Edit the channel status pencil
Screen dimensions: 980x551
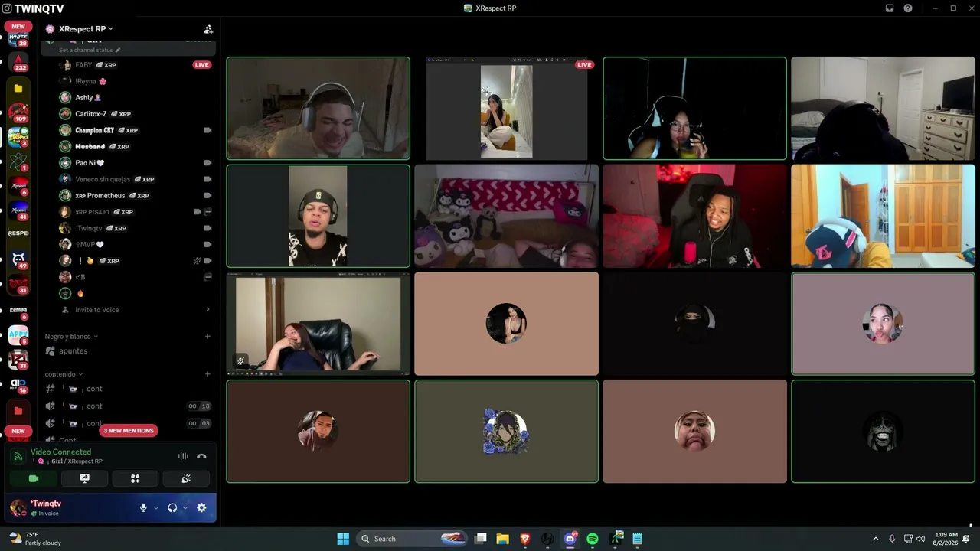click(118, 50)
